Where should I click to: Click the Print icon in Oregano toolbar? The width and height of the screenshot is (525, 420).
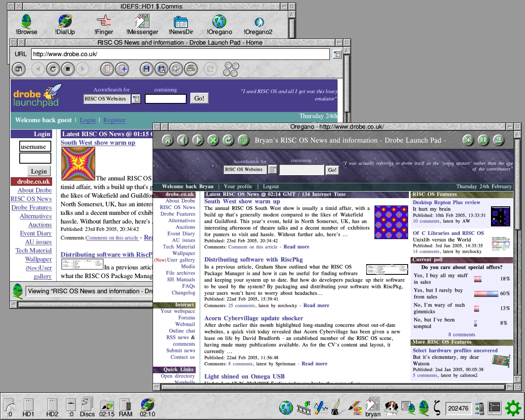pos(498,140)
